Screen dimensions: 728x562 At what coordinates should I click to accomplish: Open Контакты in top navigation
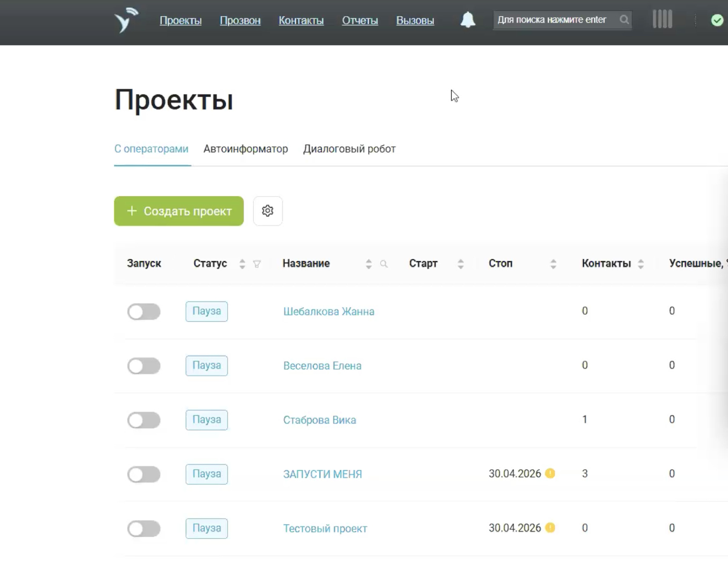point(301,20)
